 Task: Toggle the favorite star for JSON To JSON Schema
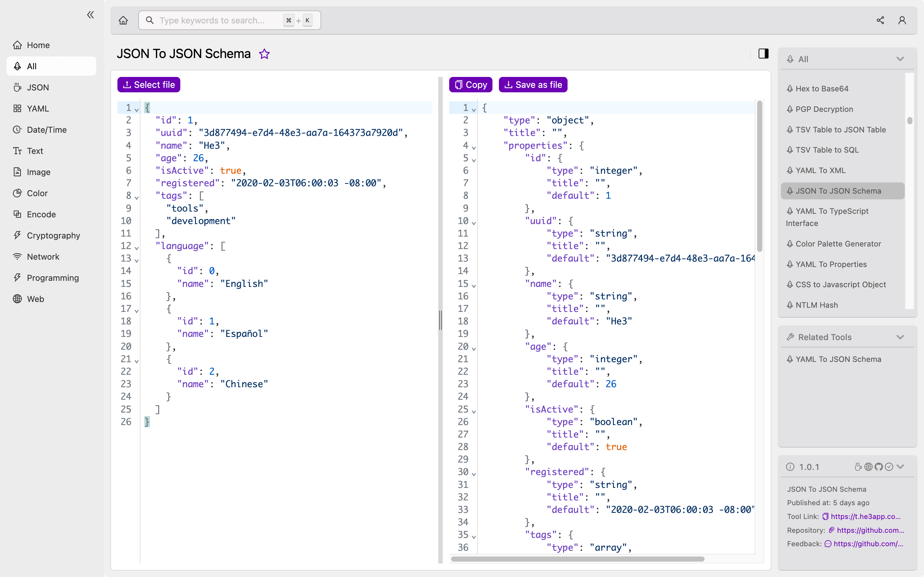(x=265, y=54)
